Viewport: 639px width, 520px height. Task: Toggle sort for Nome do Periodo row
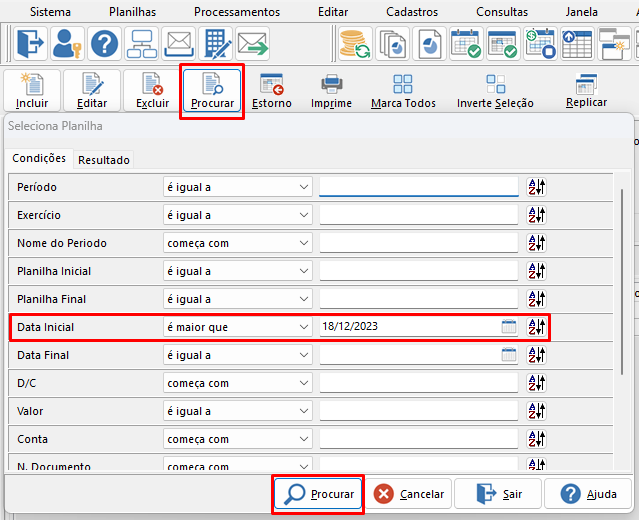click(536, 243)
